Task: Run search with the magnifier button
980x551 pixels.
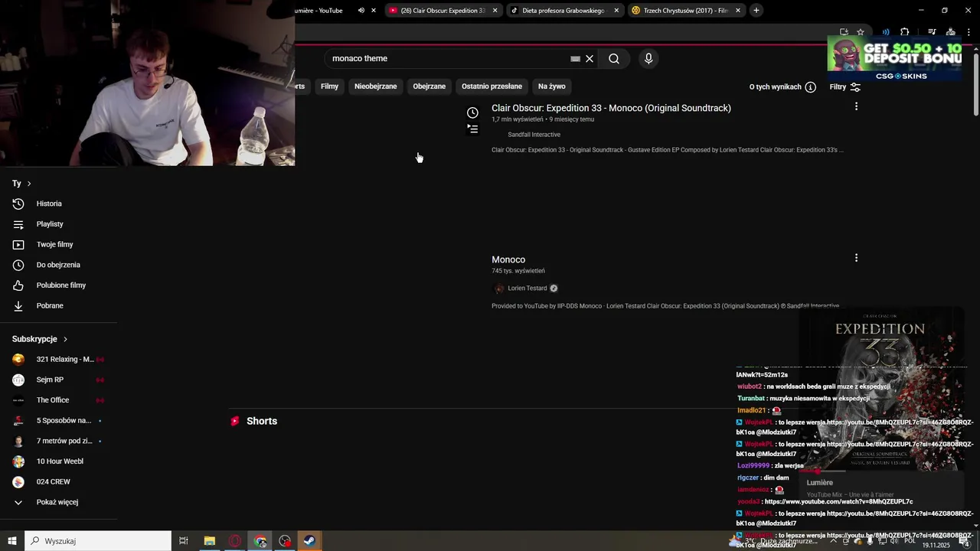Action: [614, 59]
